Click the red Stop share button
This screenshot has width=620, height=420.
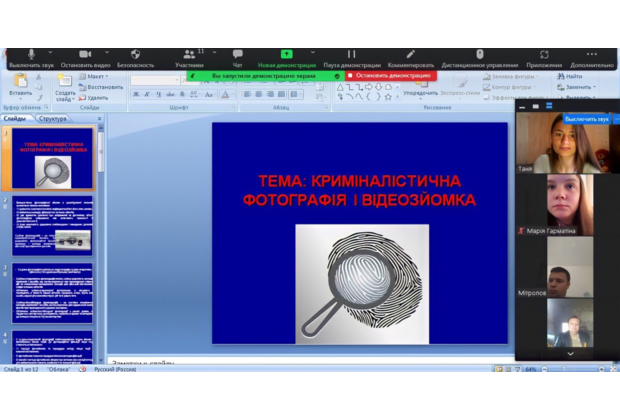click(390, 75)
